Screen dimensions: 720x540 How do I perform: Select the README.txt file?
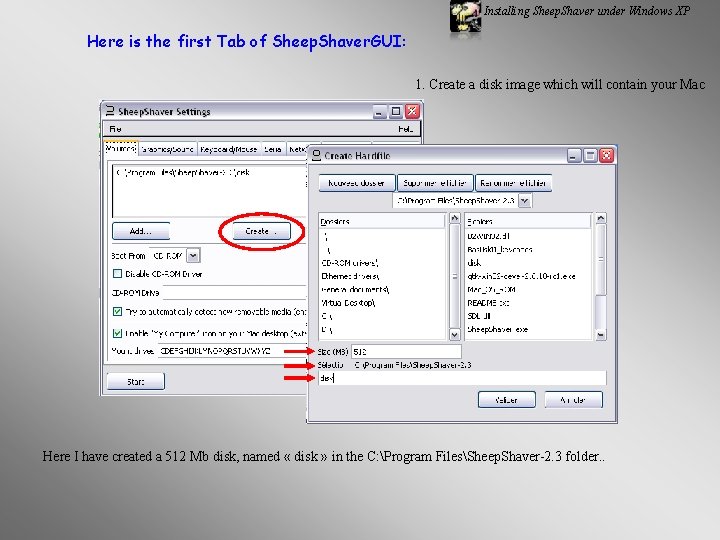click(x=488, y=303)
